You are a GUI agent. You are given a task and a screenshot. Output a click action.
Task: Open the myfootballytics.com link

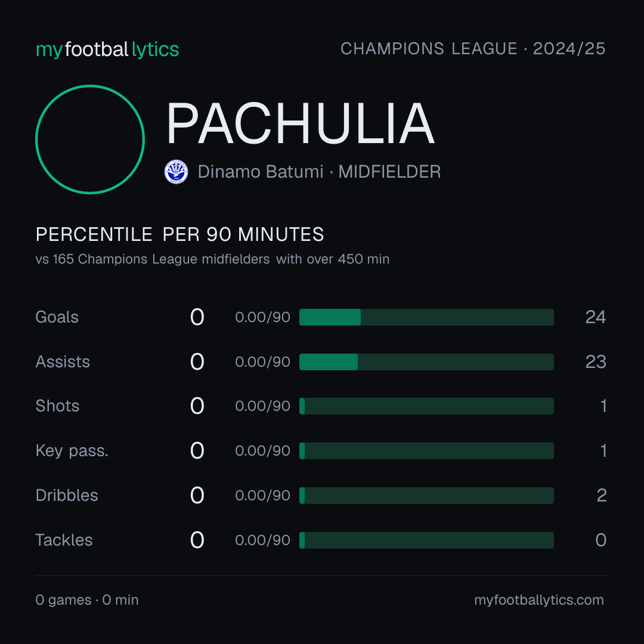539,600
